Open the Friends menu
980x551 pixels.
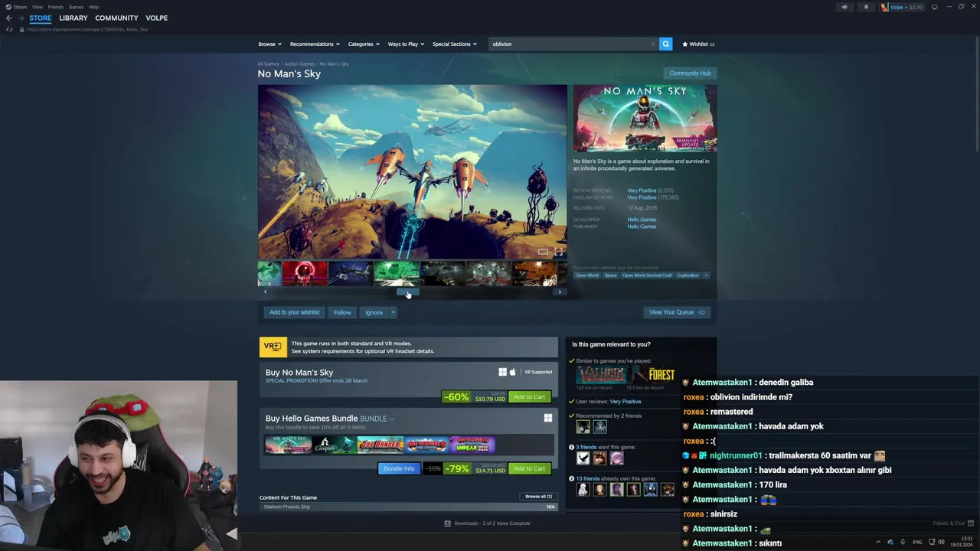(56, 7)
